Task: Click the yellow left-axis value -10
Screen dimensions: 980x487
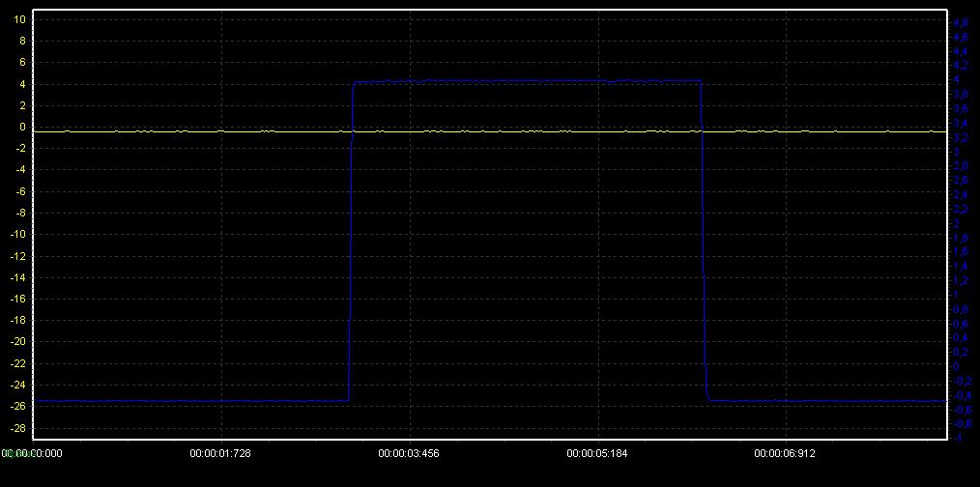Action: click(18, 234)
